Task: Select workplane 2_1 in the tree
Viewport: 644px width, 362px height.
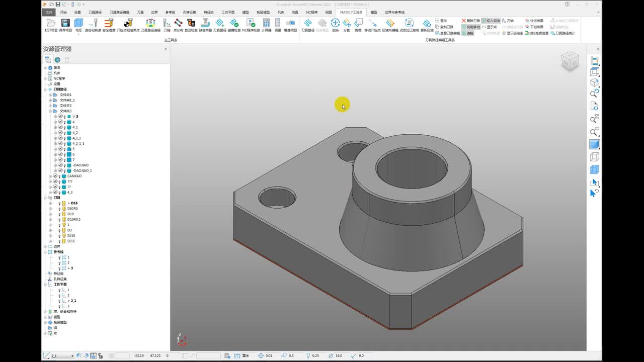Action: (x=73, y=301)
